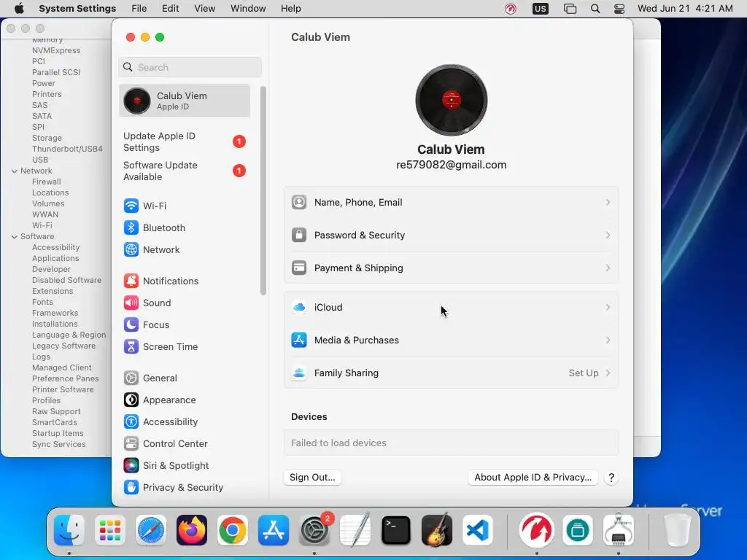
Task: Select Logs in System Information sidebar
Action: 41,357
